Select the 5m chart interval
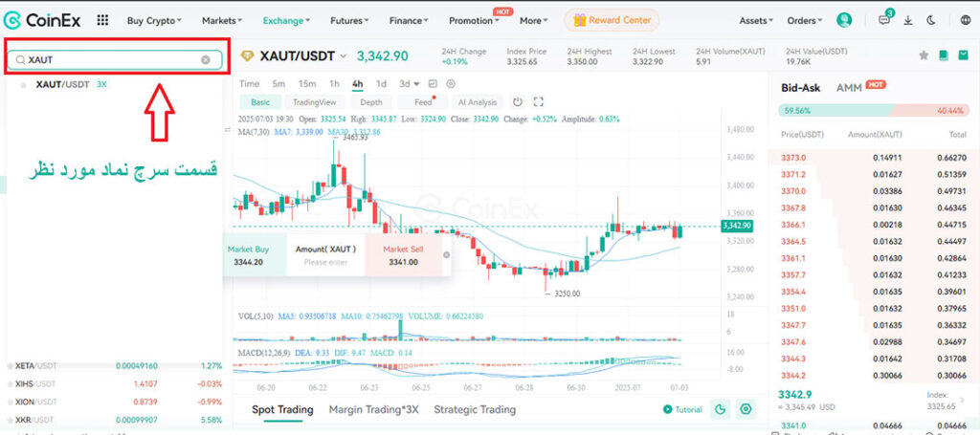 pyautogui.click(x=278, y=83)
